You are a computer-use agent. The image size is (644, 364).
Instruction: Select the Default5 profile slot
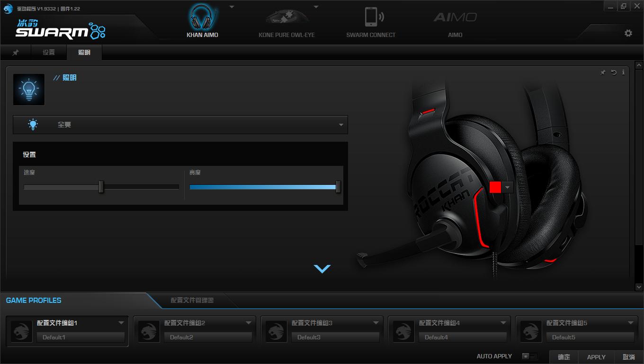(x=590, y=337)
